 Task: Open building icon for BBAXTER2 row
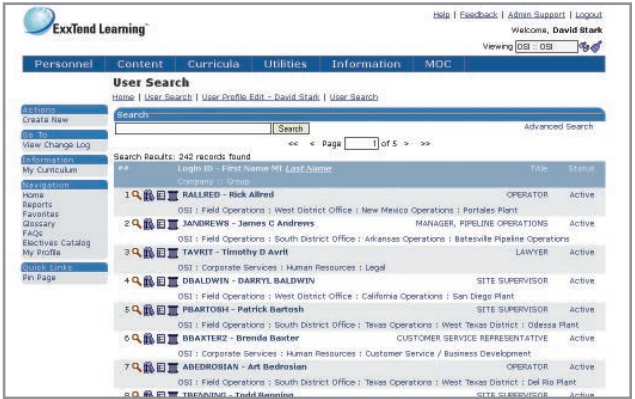(149, 339)
